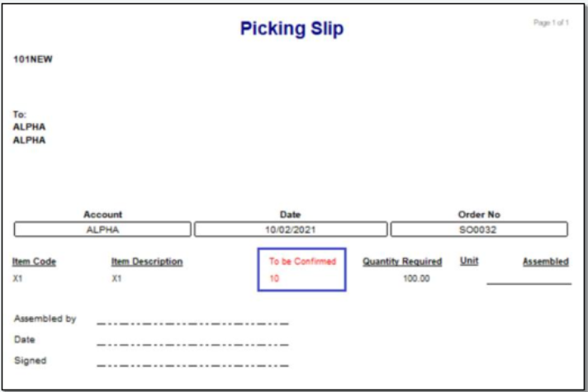
Task: Click the Page 1 of 1 indicator
Action: coord(551,23)
